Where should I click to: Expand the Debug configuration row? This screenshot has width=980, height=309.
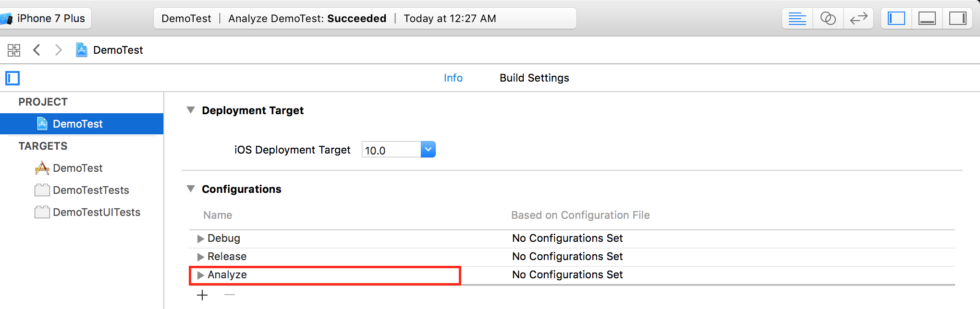pyautogui.click(x=201, y=238)
